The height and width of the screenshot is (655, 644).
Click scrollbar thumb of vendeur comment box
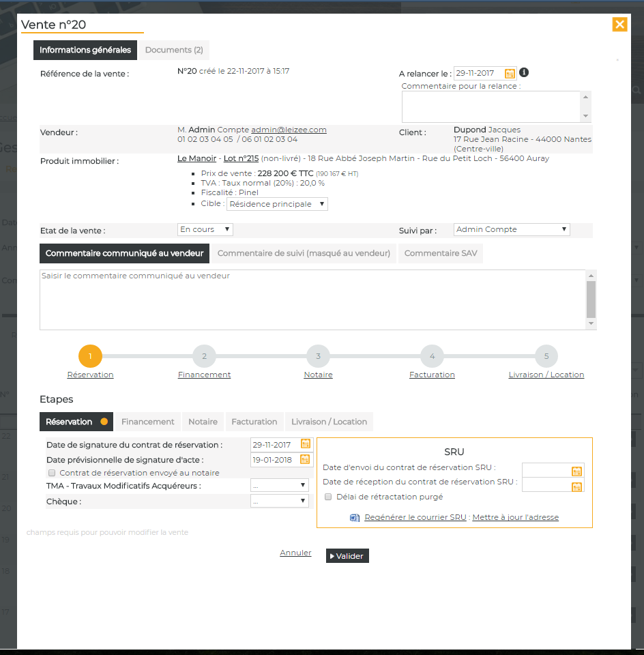[x=591, y=300]
